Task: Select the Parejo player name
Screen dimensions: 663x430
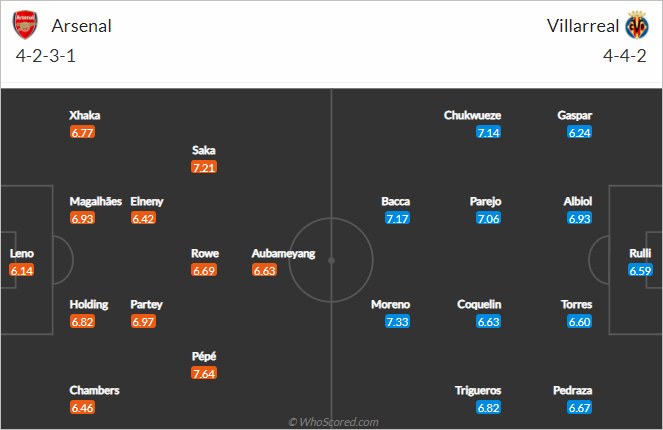Action: point(485,201)
